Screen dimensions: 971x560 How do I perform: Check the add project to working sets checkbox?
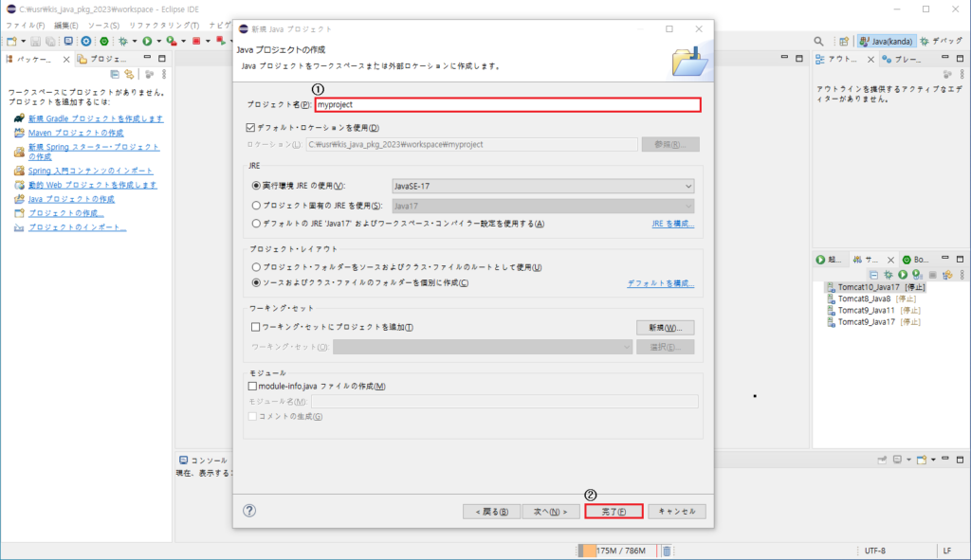coord(255,327)
